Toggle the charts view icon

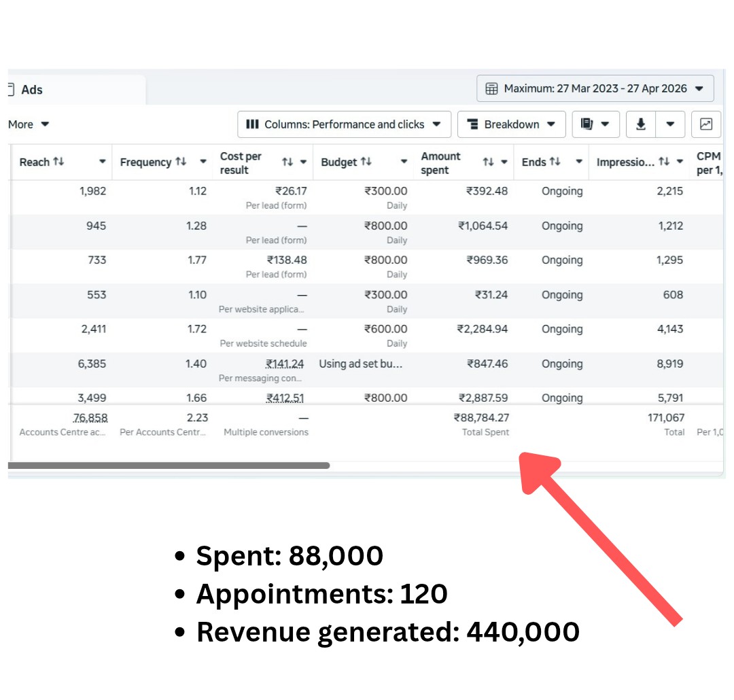tap(706, 124)
